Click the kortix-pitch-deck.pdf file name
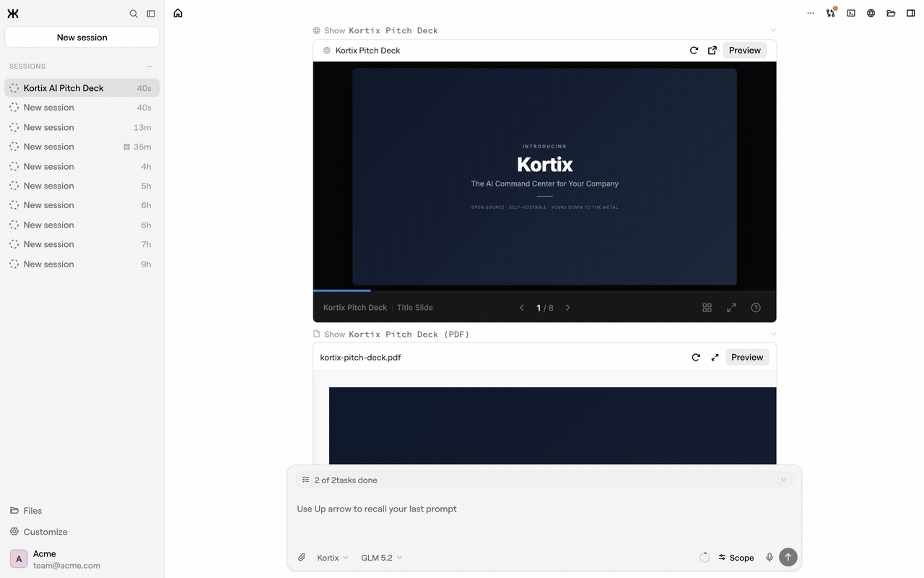Viewport: 924px width, 578px height. 360,358
